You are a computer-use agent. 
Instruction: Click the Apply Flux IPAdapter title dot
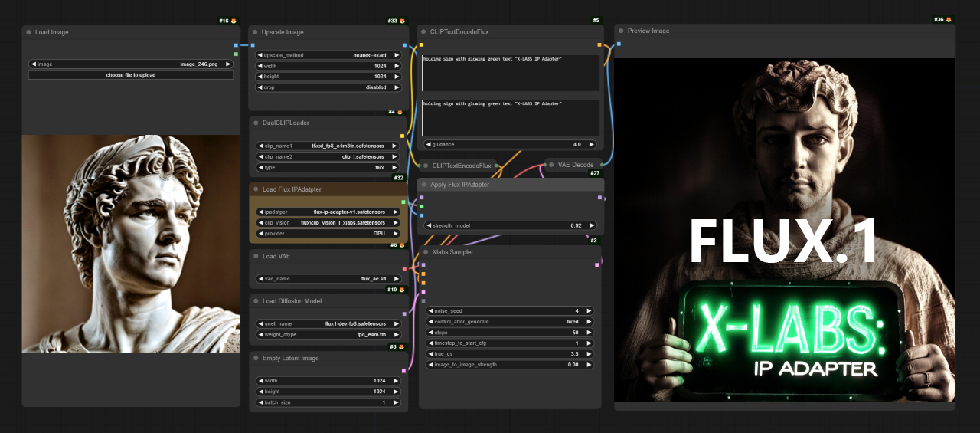tap(423, 185)
